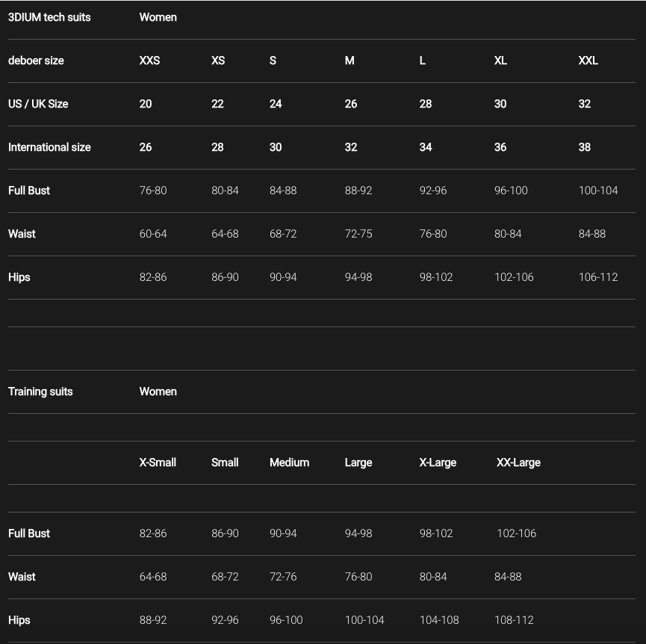
Task: Select the Large training size header
Action: tap(358, 462)
